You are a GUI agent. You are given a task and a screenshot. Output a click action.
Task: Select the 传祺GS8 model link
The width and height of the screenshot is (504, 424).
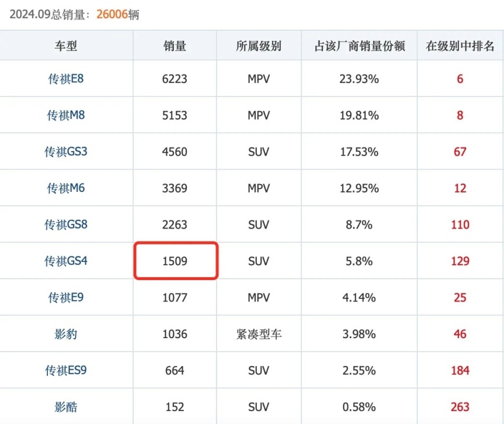coord(66,224)
